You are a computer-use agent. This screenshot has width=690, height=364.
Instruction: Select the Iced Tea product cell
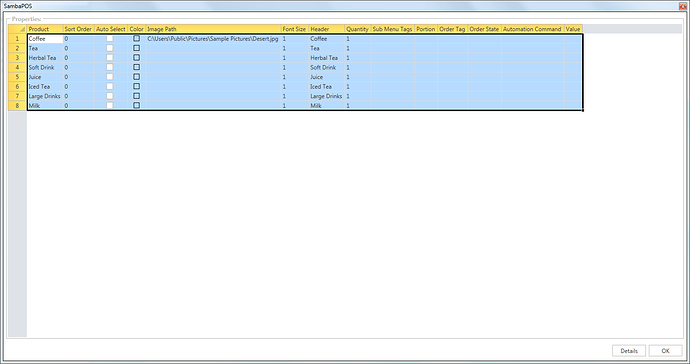pyautogui.click(x=45, y=87)
